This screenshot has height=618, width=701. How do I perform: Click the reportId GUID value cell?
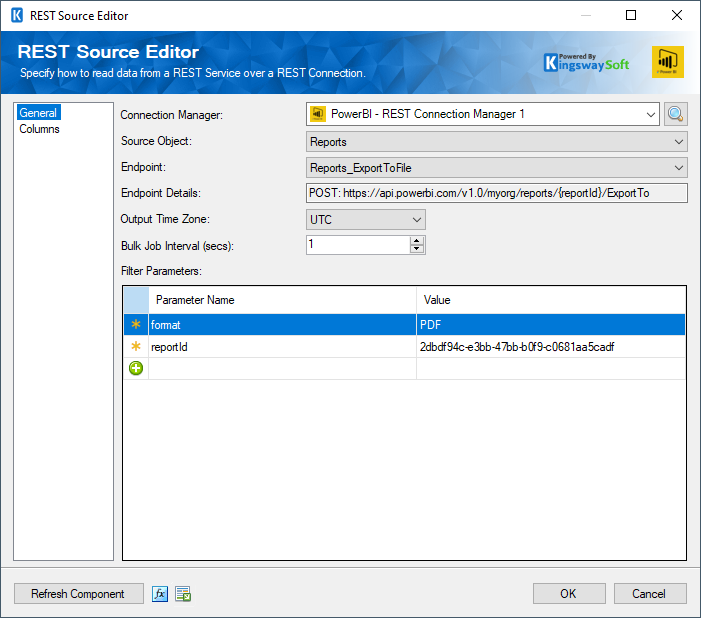coord(551,347)
